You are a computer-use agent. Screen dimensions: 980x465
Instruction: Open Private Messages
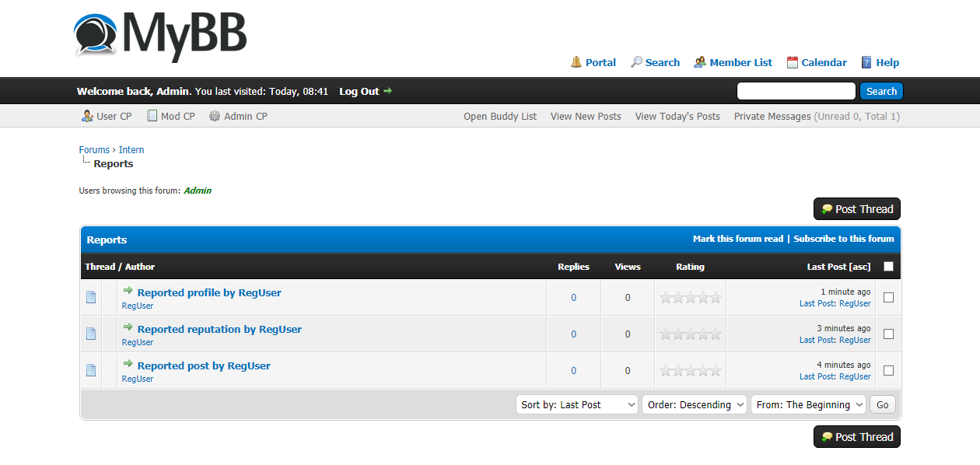(772, 116)
